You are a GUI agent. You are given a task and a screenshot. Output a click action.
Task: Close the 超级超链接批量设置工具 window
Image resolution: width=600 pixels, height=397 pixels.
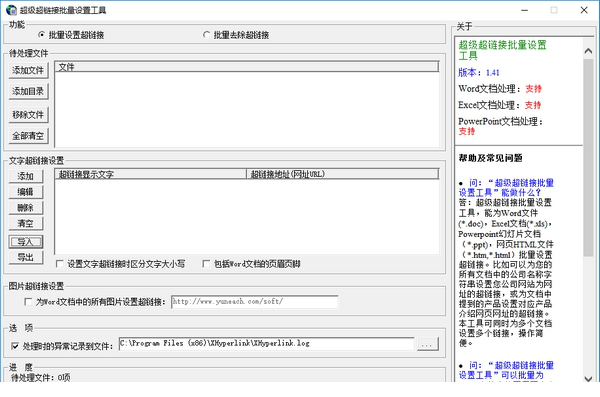coord(584,10)
